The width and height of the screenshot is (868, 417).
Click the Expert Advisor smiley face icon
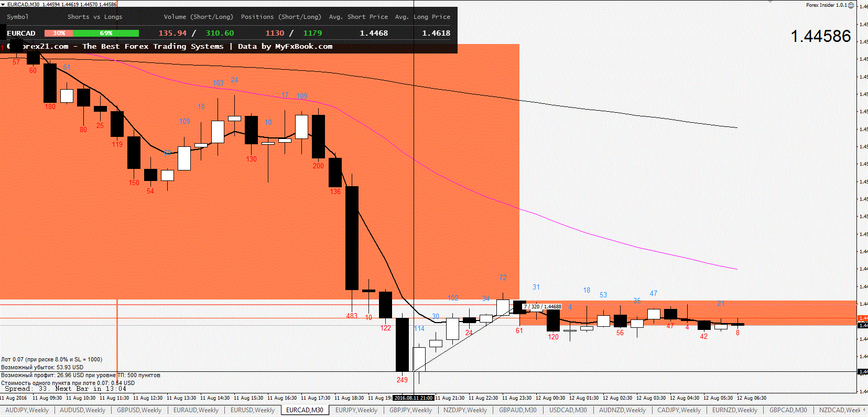click(851, 5)
